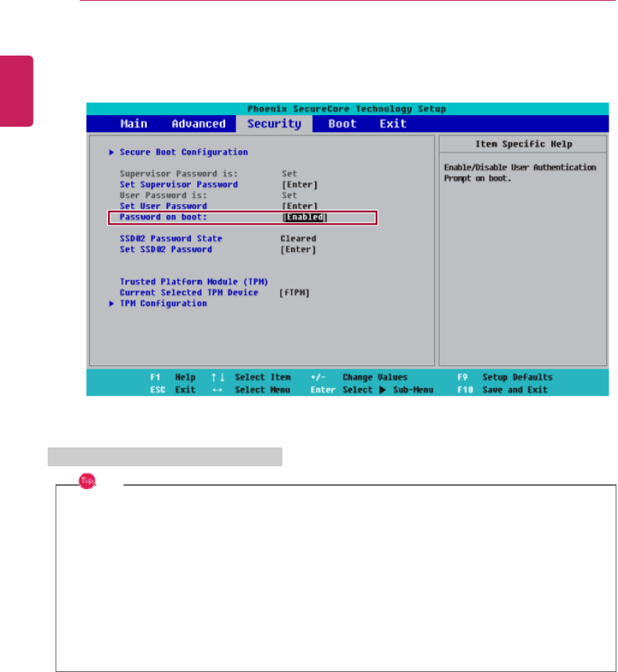Select Current Selected TPM Device label
This screenshot has width=618, height=672.
pos(189,293)
